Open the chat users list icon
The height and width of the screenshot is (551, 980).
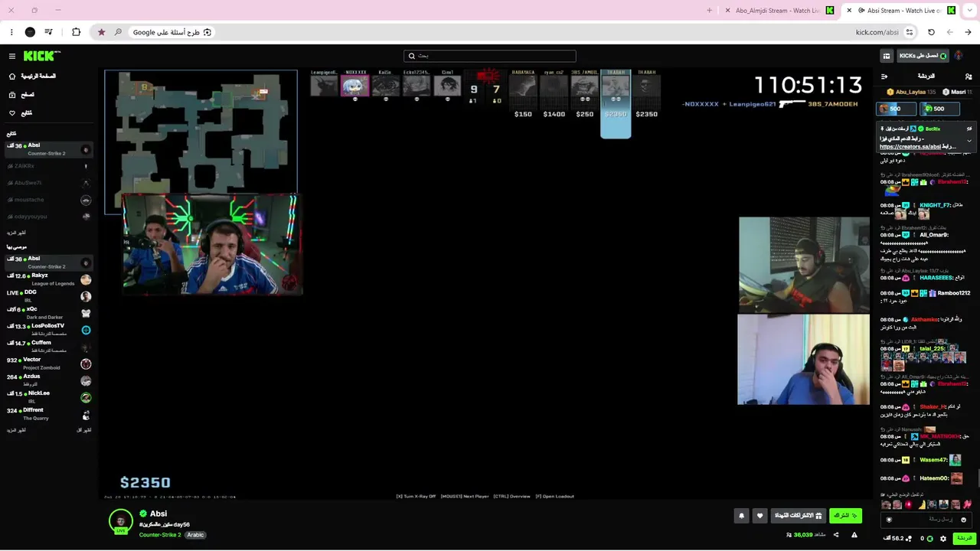[x=969, y=77]
